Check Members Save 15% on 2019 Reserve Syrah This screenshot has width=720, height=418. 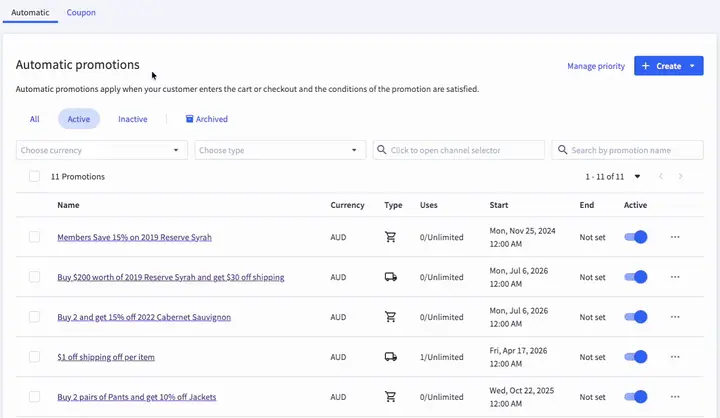34,237
